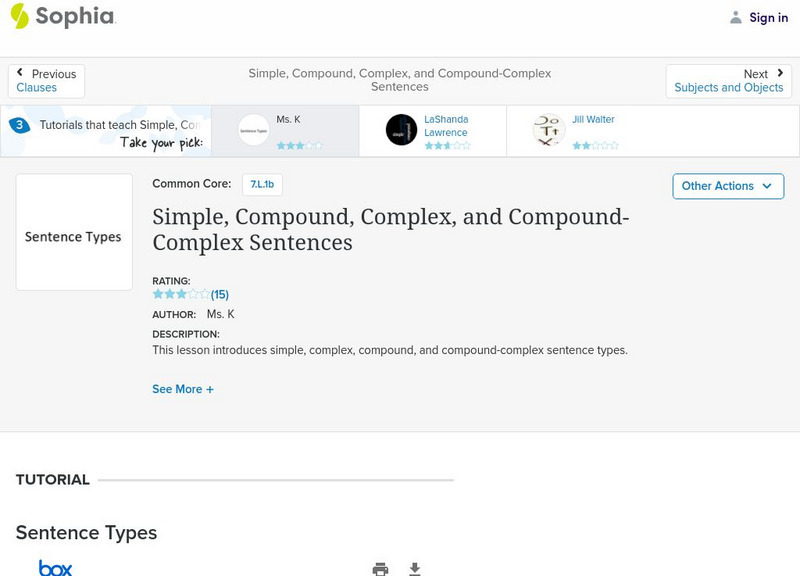Click the star rating with 15 reviews
This screenshot has height=576, width=800.
coord(189,294)
